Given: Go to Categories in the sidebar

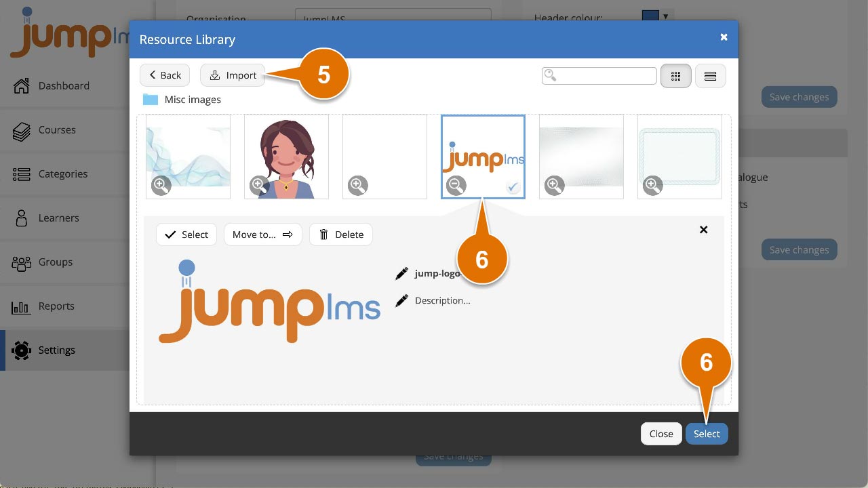Looking at the screenshot, I should tap(64, 174).
